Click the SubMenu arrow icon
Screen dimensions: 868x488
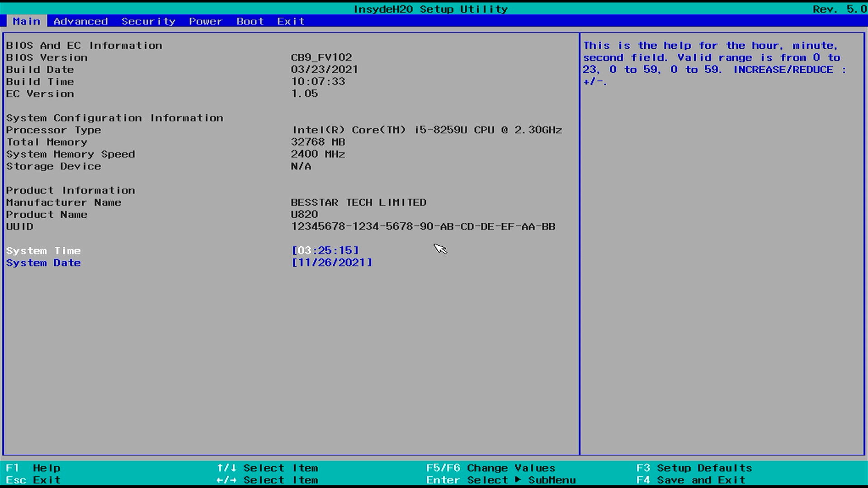tap(518, 479)
